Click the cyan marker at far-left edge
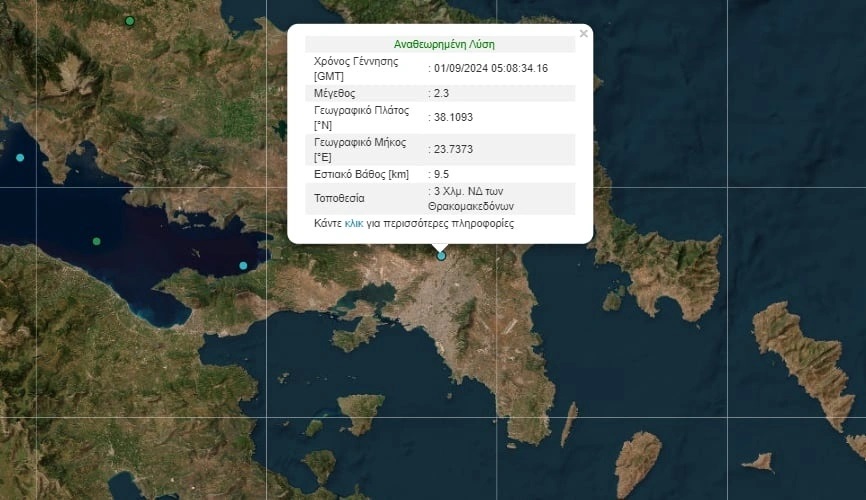 point(19,158)
